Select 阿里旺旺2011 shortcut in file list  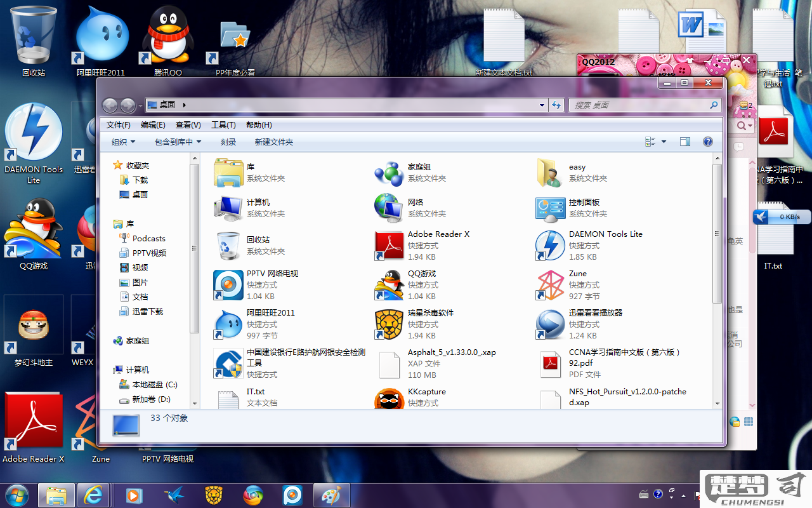click(254, 324)
